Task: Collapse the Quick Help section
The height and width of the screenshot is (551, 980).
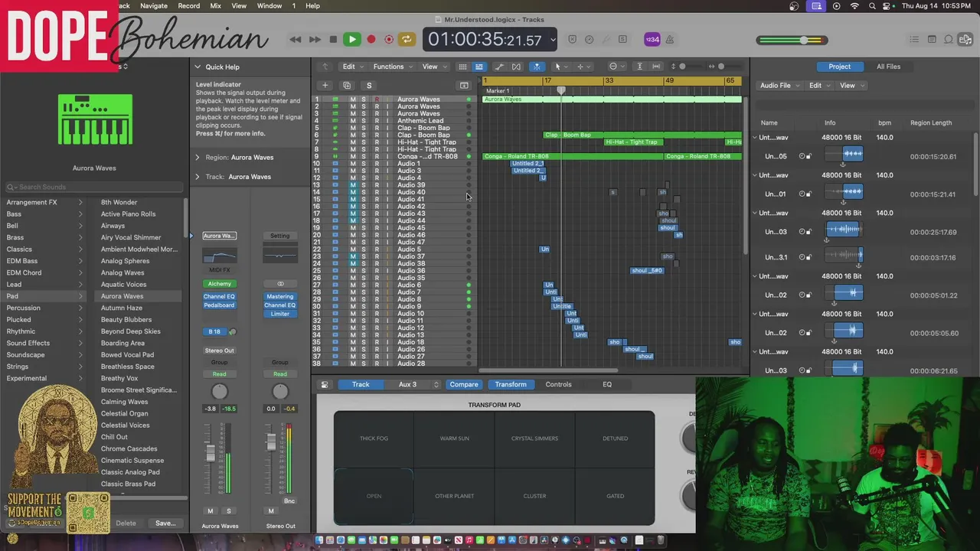Action: tap(198, 67)
